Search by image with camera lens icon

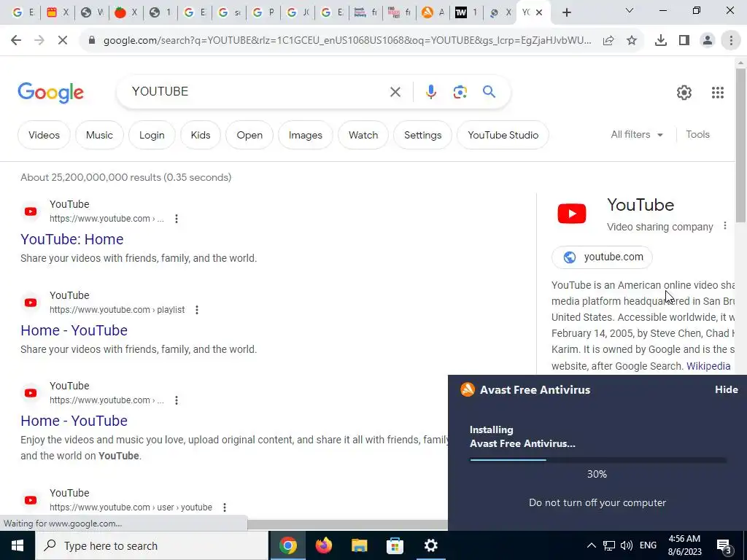460,91
